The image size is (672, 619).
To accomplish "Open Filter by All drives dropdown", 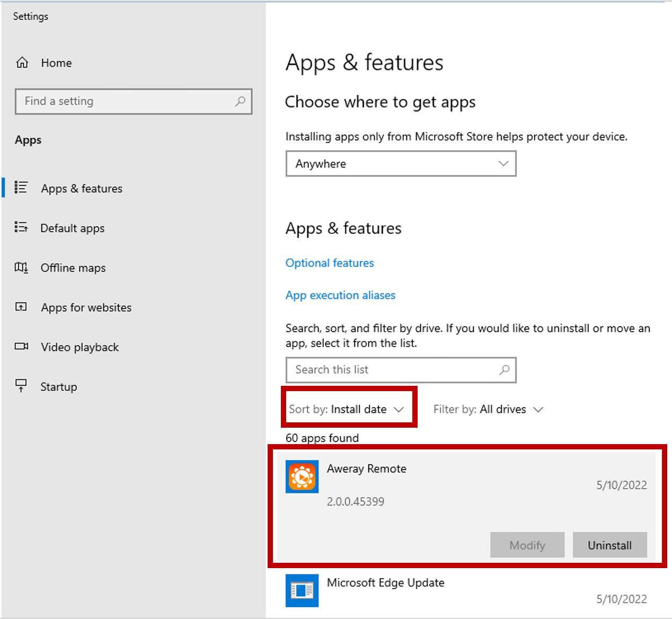I will pyautogui.click(x=488, y=409).
